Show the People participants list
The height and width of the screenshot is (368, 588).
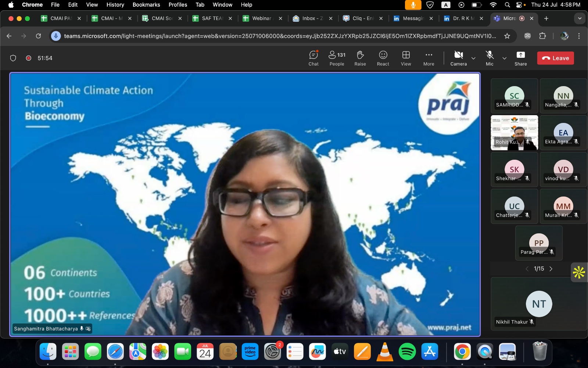[337, 58]
